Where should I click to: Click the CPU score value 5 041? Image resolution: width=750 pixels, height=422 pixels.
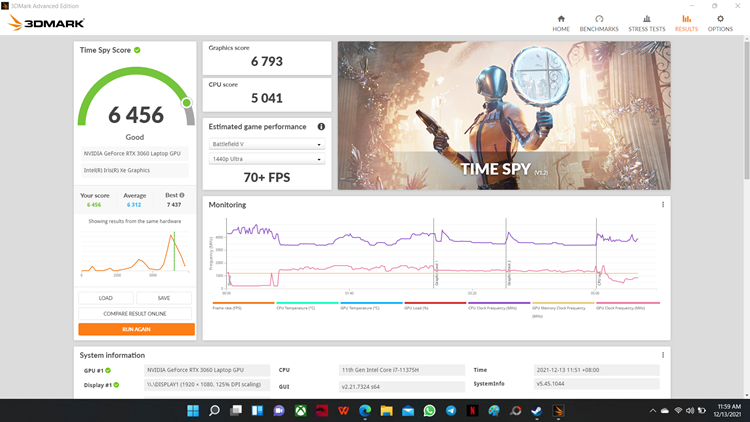pos(267,98)
